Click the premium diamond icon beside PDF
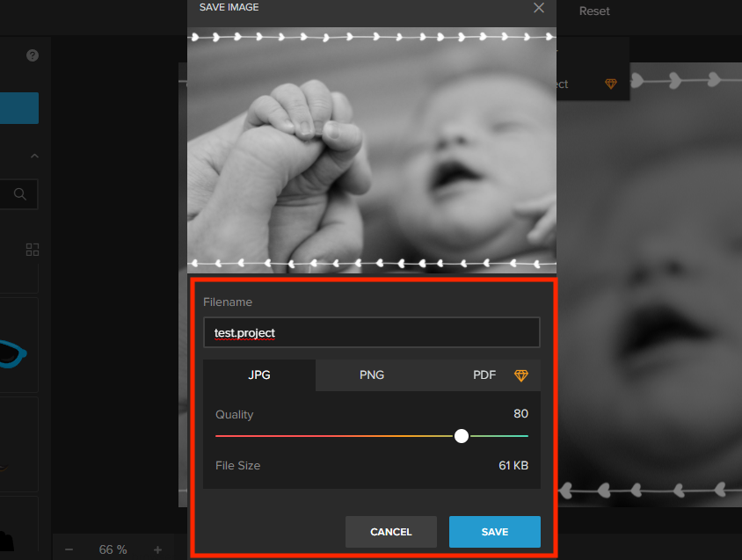The height and width of the screenshot is (560, 742). [x=521, y=375]
